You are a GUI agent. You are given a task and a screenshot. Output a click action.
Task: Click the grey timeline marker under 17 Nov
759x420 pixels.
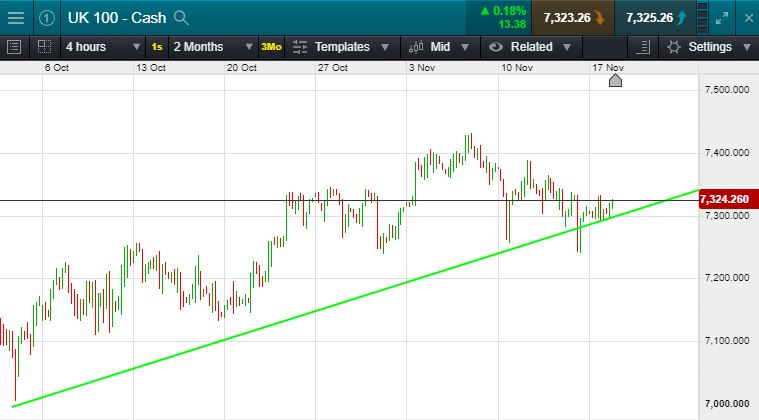(x=615, y=80)
